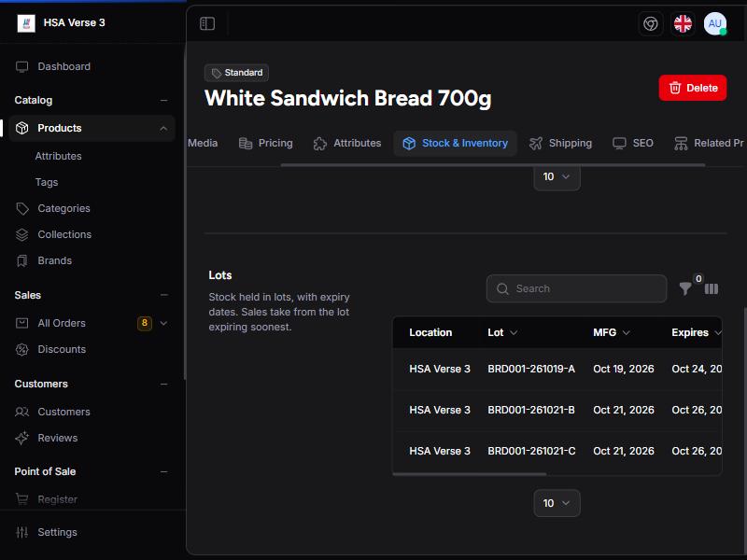The width and height of the screenshot is (747, 560).
Task: Switch to the Shipping tab
Action: tap(561, 144)
